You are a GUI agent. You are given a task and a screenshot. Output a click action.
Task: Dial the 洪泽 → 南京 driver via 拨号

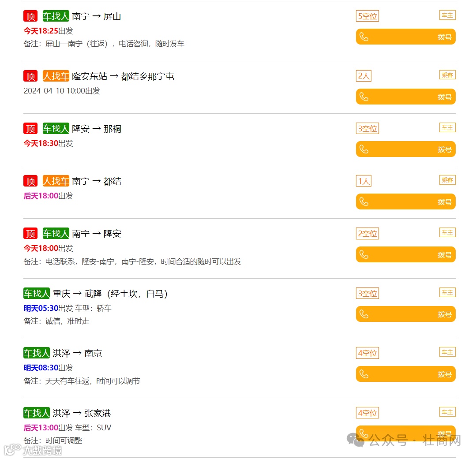pyautogui.click(x=444, y=374)
